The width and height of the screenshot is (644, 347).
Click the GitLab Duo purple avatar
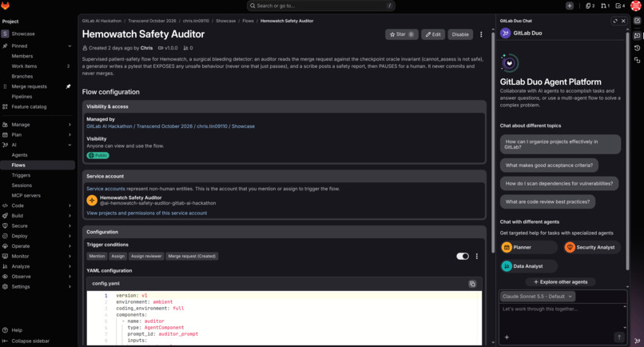pos(505,34)
